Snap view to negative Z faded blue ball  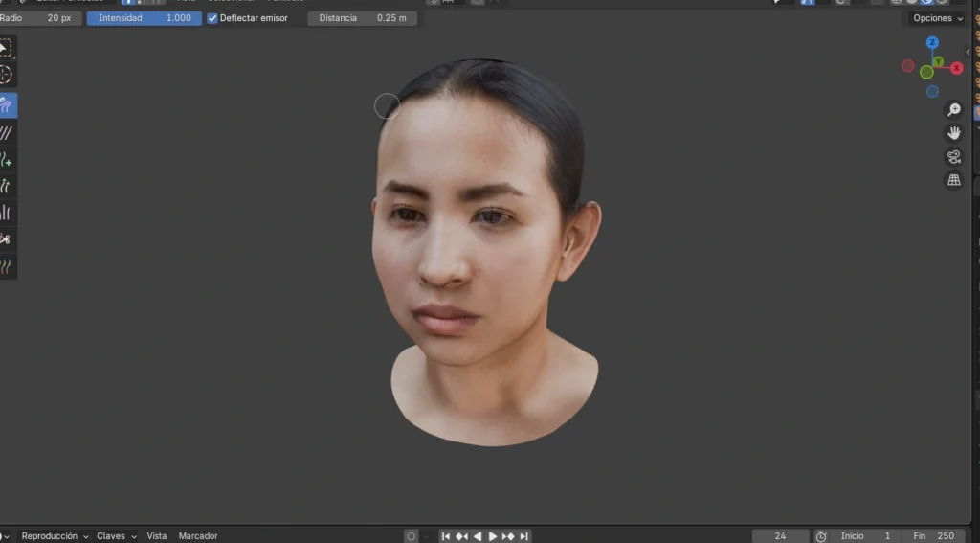[932, 92]
